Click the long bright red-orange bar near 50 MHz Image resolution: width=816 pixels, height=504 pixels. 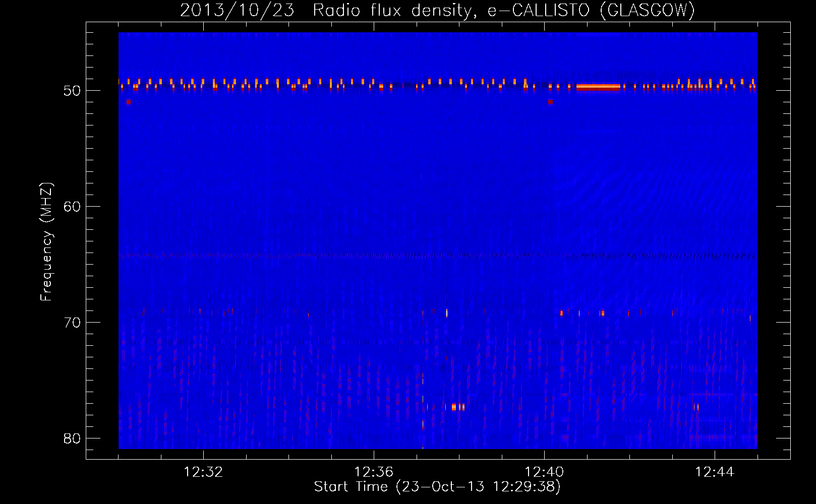point(598,87)
